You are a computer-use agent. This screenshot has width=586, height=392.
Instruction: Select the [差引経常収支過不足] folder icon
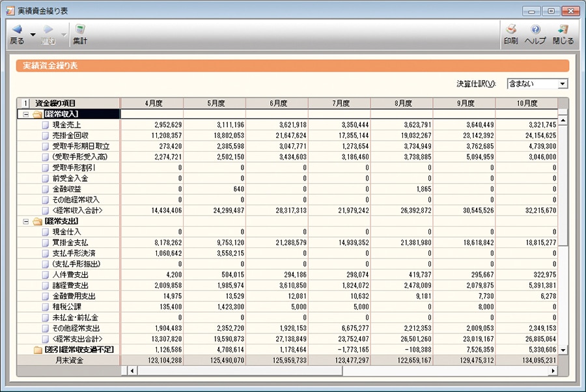point(38,350)
